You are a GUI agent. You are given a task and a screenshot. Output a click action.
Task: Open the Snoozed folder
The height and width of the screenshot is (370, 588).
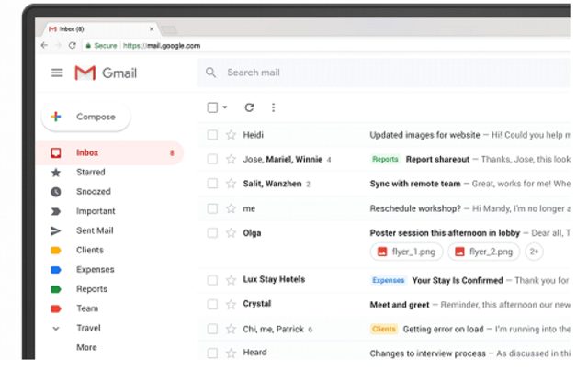point(93,192)
